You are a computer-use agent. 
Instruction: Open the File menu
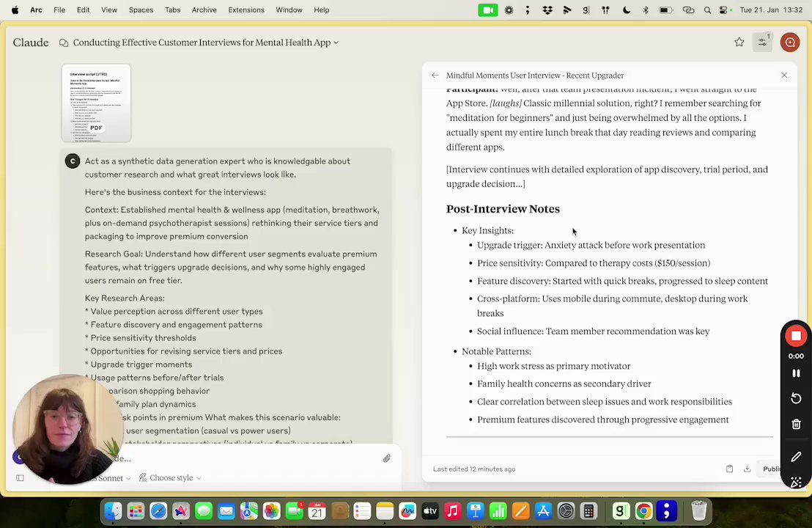point(59,10)
